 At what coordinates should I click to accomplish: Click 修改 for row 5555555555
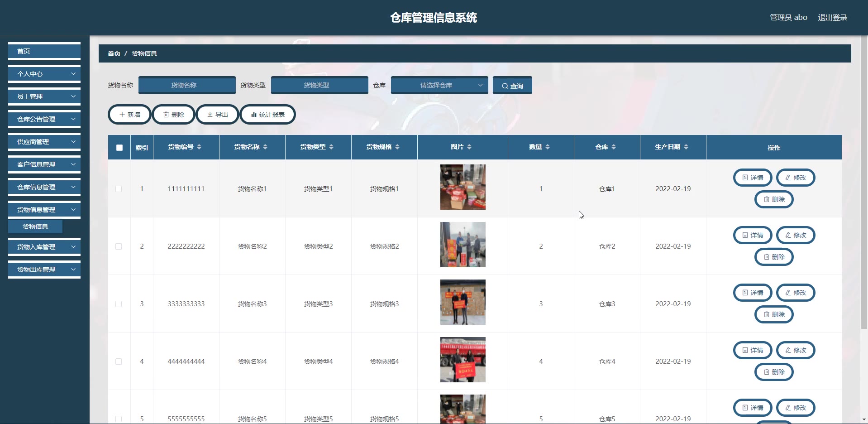pyautogui.click(x=796, y=408)
